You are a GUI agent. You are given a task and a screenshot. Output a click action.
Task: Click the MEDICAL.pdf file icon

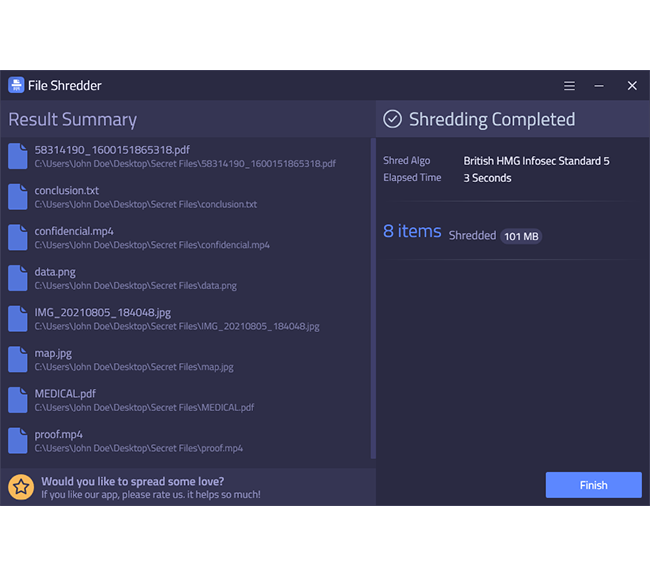18,400
